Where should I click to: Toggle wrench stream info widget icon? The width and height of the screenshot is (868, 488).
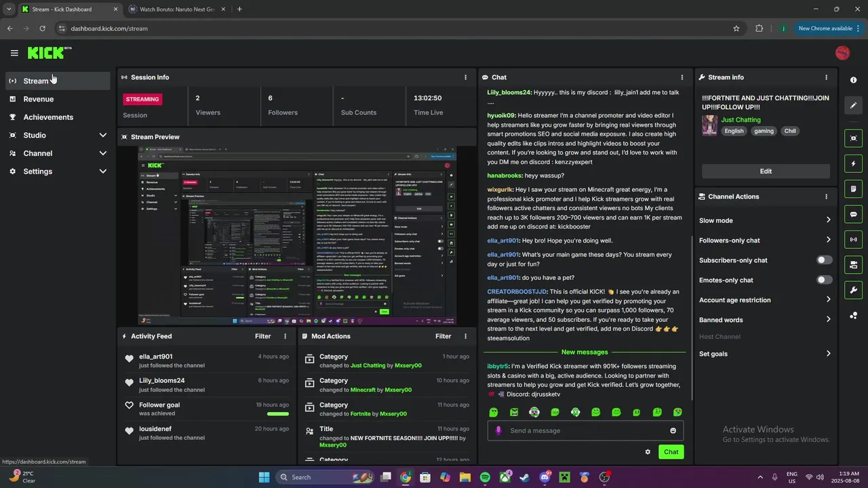[x=853, y=290]
